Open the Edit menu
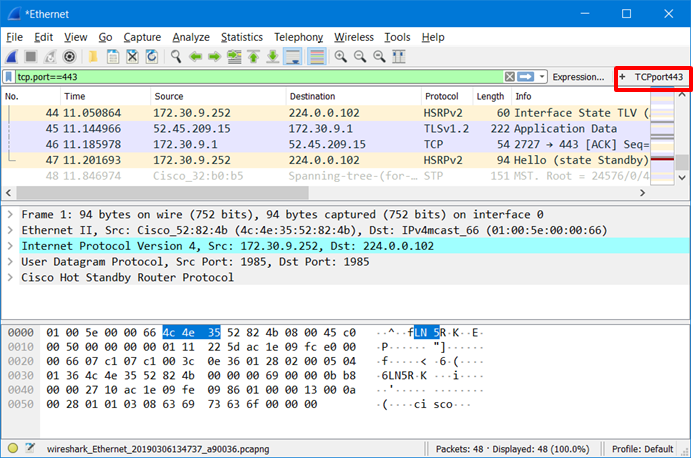 pos(43,37)
